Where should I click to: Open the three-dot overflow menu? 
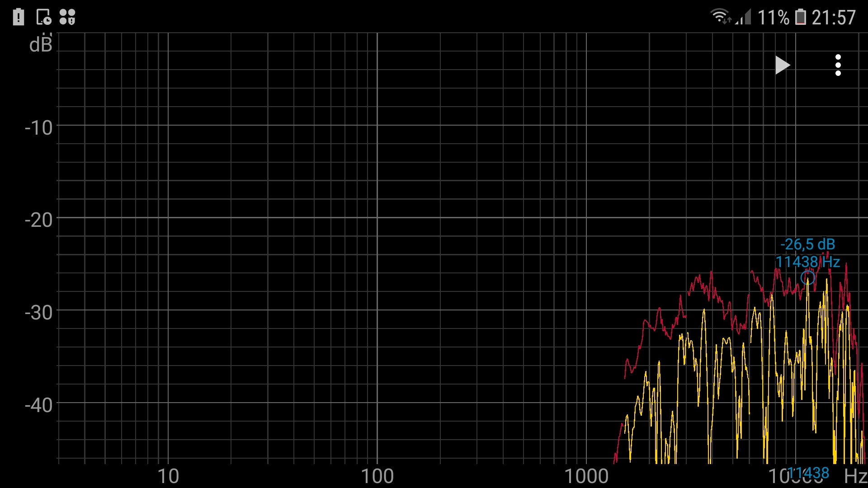pyautogui.click(x=838, y=66)
